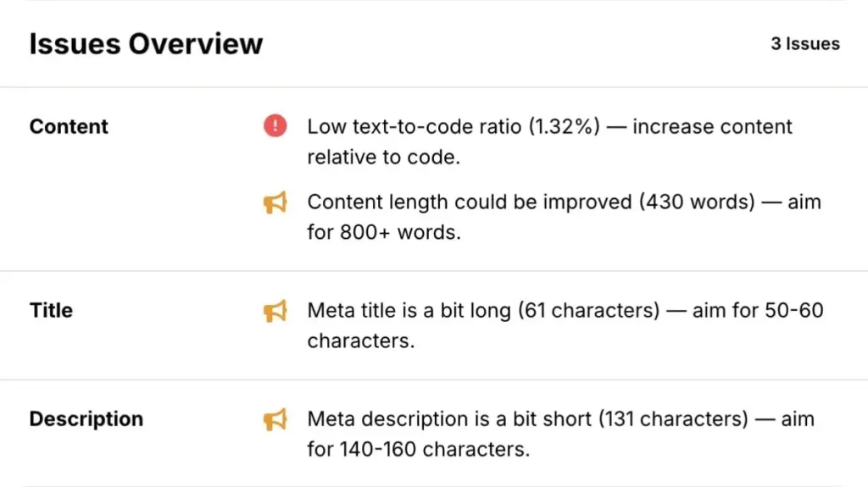Select the Content category label
Screen dimensions: 868x487
pyautogui.click(x=69, y=127)
